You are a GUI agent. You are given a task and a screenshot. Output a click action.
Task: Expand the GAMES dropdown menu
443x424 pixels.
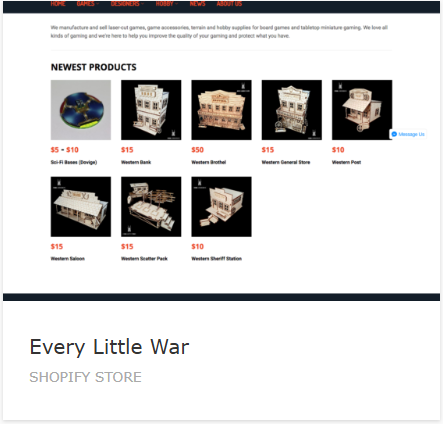pyautogui.click(x=88, y=4)
